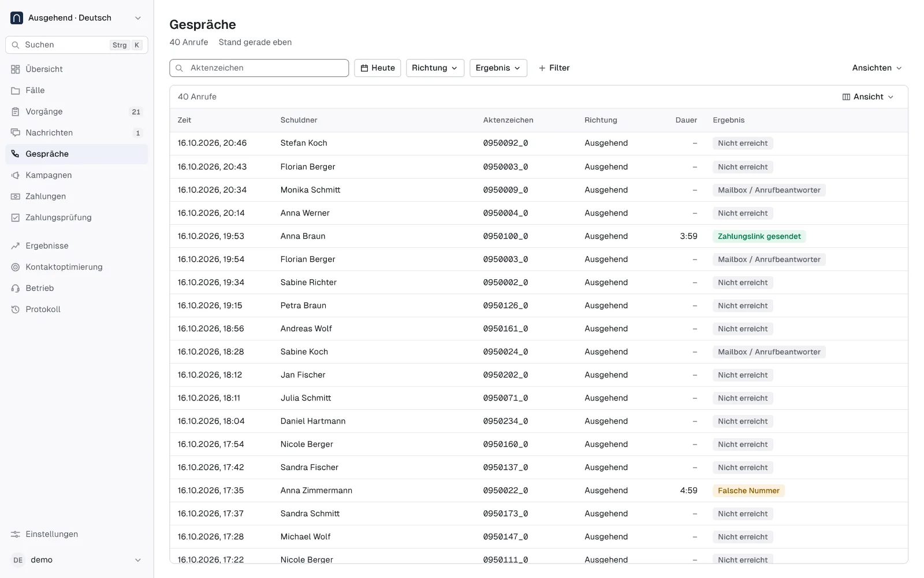Open the Ansicht column chooser
The image size is (924, 578).
pos(868,97)
